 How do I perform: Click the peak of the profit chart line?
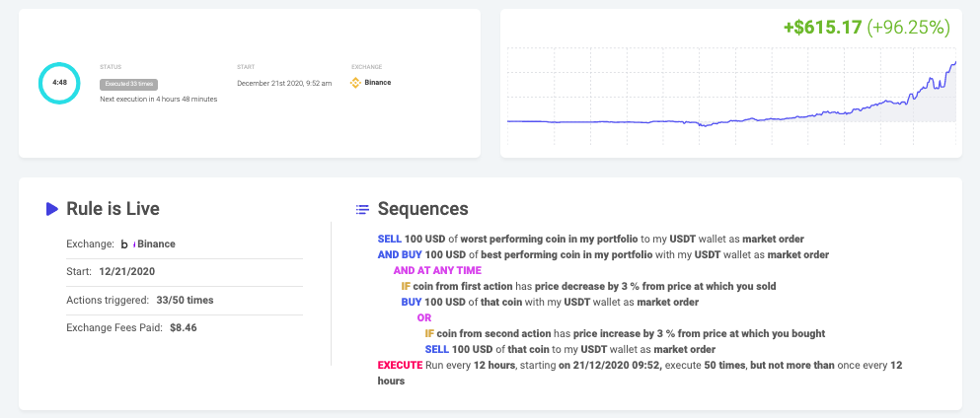[x=955, y=62]
